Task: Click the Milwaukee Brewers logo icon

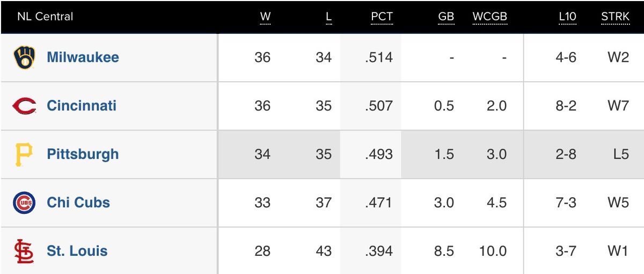Action: click(24, 57)
